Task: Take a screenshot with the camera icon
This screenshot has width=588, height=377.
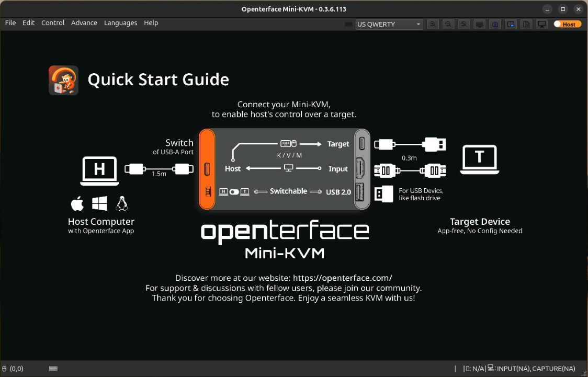Action: click(x=495, y=24)
